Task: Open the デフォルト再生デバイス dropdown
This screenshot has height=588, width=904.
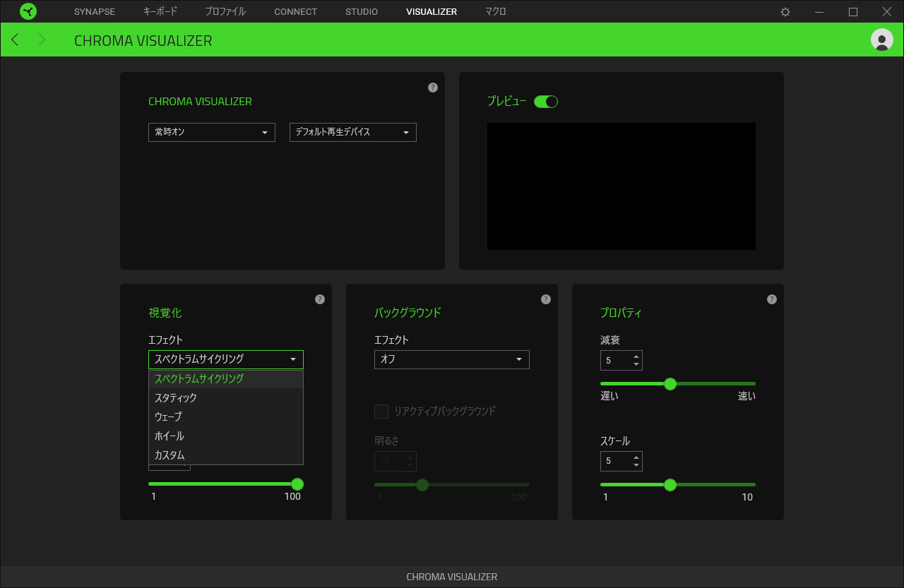Action: click(353, 132)
